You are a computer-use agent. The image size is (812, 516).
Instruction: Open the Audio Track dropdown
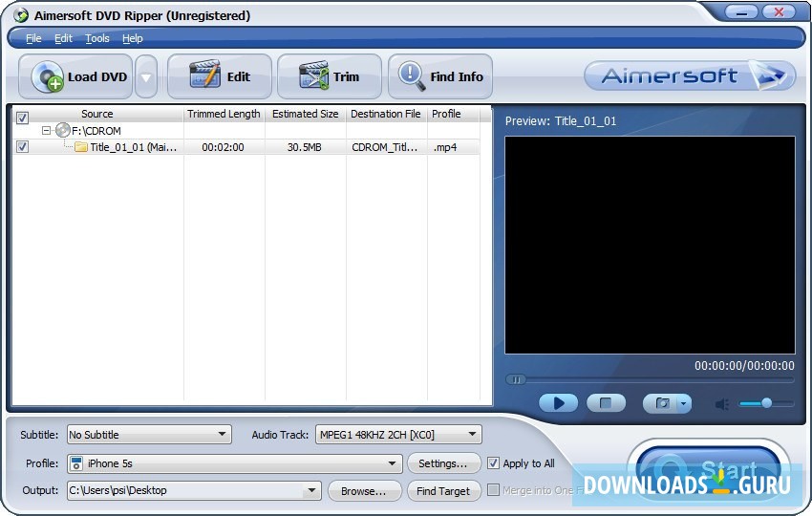pyautogui.click(x=398, y=434)
